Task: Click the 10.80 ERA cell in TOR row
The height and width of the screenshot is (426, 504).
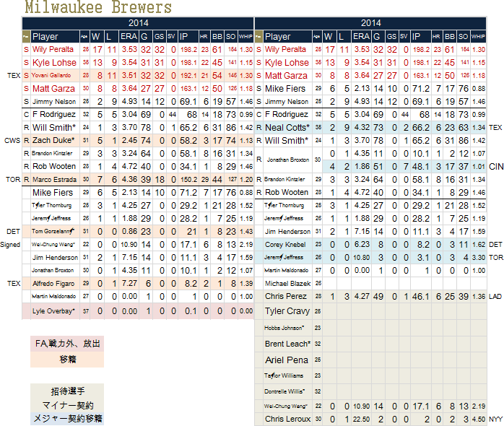Action: click(x=362, y=258)
